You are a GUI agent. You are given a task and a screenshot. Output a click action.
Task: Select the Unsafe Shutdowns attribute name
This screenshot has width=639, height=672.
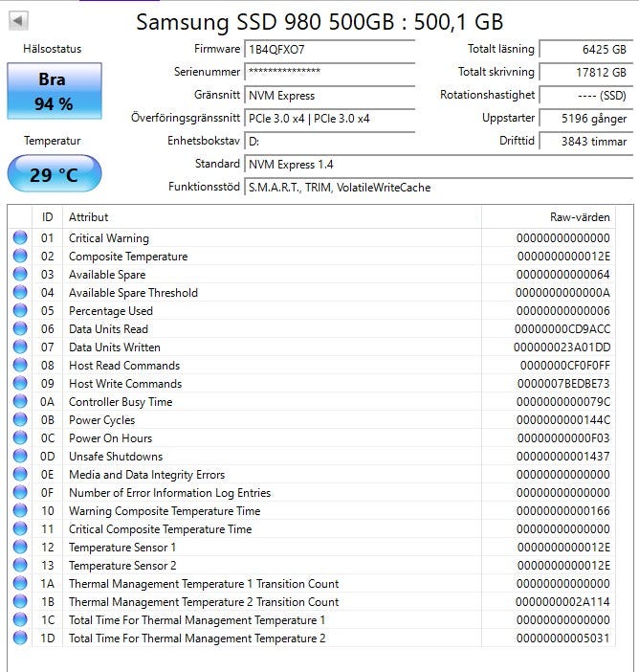(116, 457)
